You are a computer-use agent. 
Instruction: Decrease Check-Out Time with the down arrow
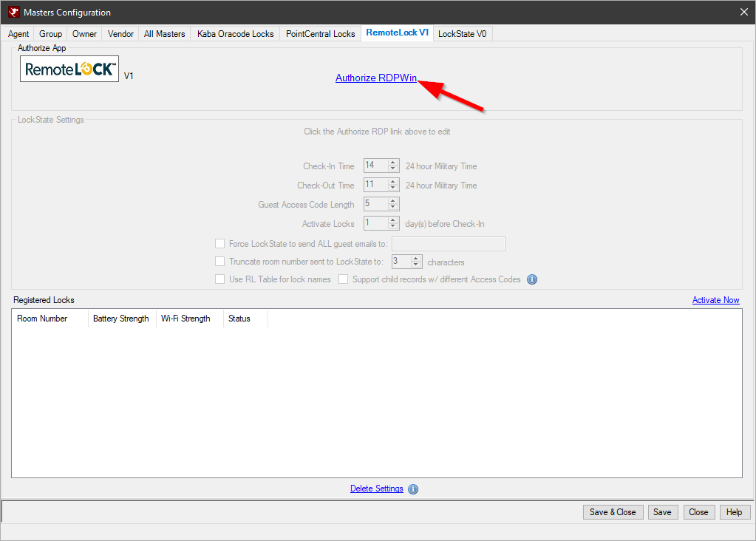pyautogui.click(x=392, y=188)
